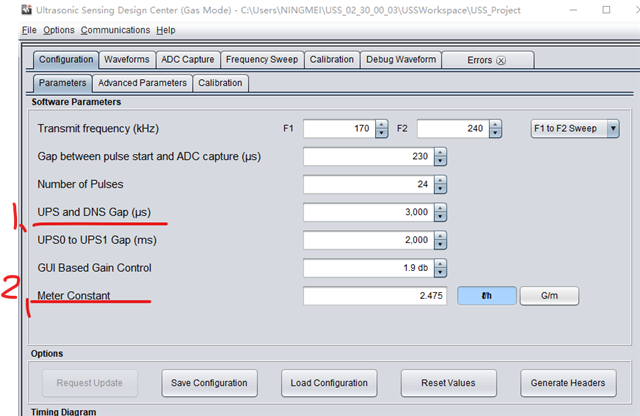
Task: Select the Parameters sub-tab
Action: click(x=62, y=83)
